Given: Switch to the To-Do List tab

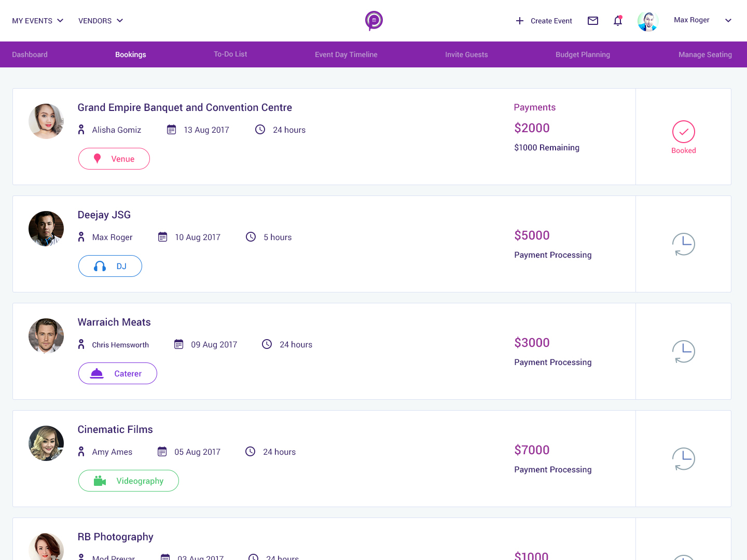Looking at the screenshot, I should pos(230,54).
